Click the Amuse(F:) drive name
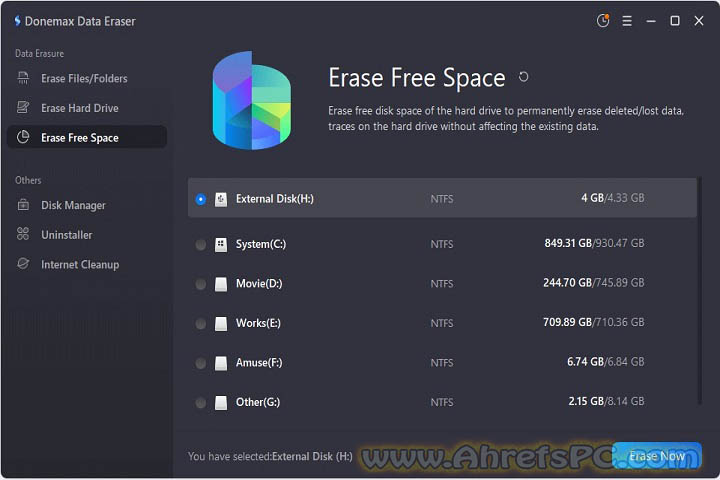This screenshot has height=480, width=720. click(x=259, y=362)
